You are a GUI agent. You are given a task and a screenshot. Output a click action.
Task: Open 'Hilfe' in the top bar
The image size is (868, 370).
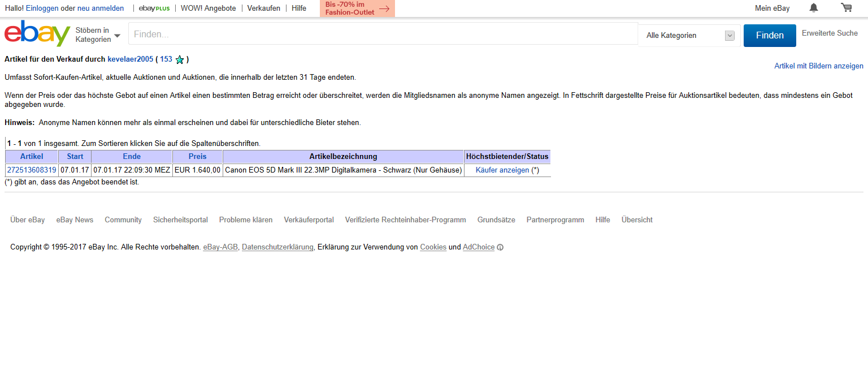[299, 8]
